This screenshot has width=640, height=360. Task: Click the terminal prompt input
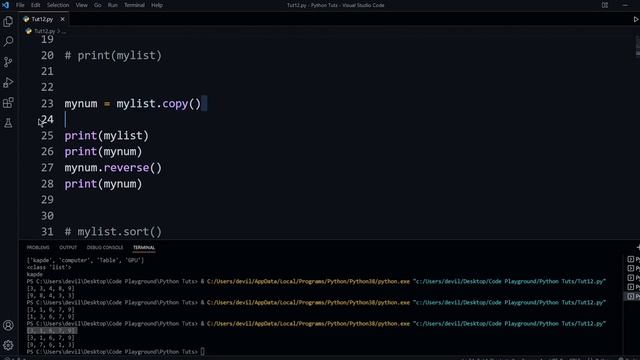tap(203, 351)
